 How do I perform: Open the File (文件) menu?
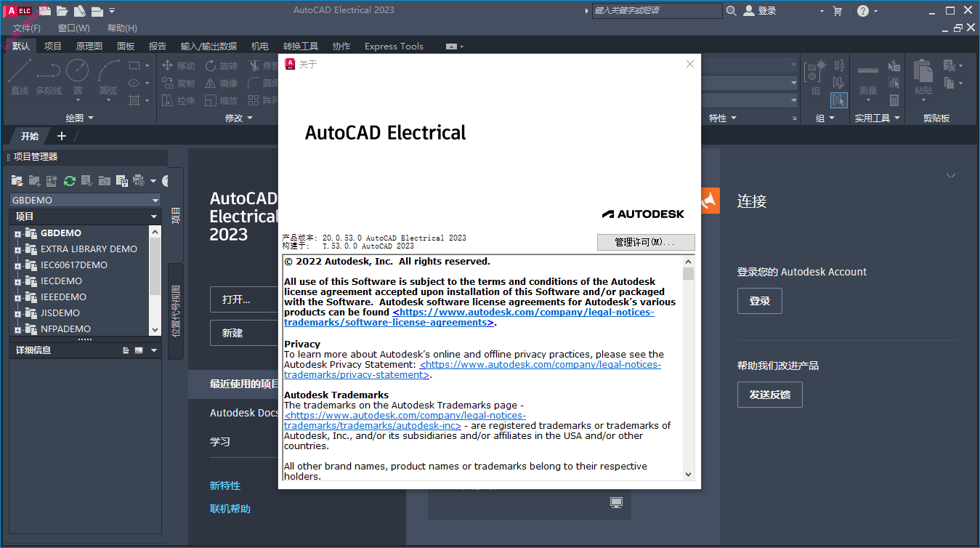coord(27,28)
